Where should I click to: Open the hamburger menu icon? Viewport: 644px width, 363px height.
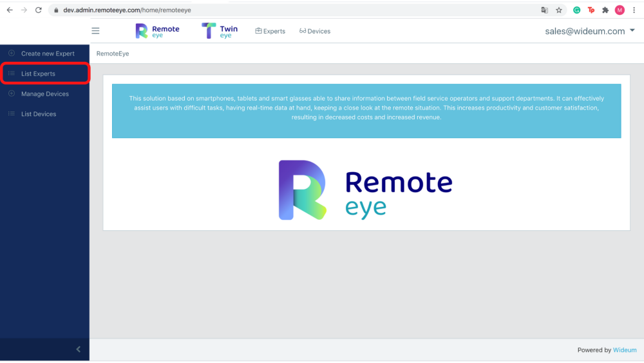pos(95,31)
